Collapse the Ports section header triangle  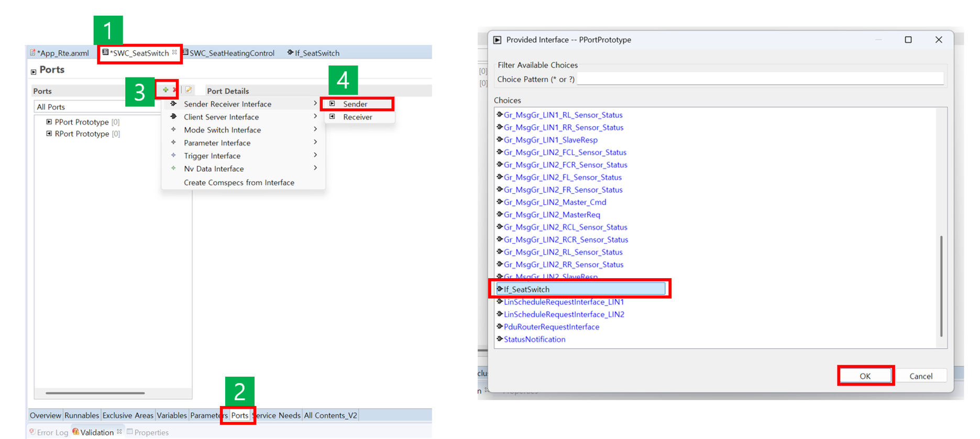tap(34, 71)
